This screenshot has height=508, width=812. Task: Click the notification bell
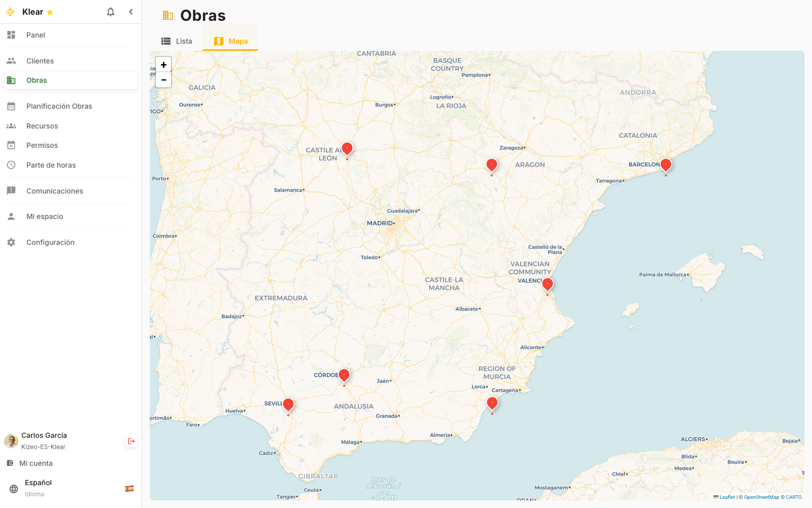tap(111, 11)
